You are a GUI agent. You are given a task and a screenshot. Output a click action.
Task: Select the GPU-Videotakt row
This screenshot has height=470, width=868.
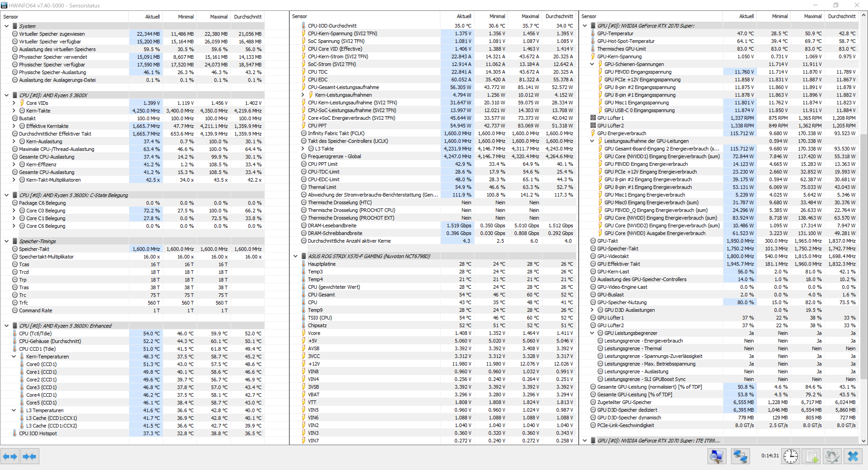coord(719,256)
